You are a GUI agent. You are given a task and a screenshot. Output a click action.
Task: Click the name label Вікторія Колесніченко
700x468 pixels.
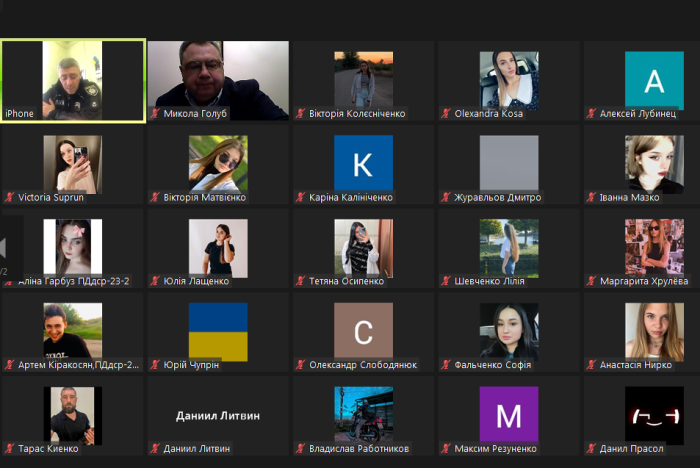click(357, 114)
